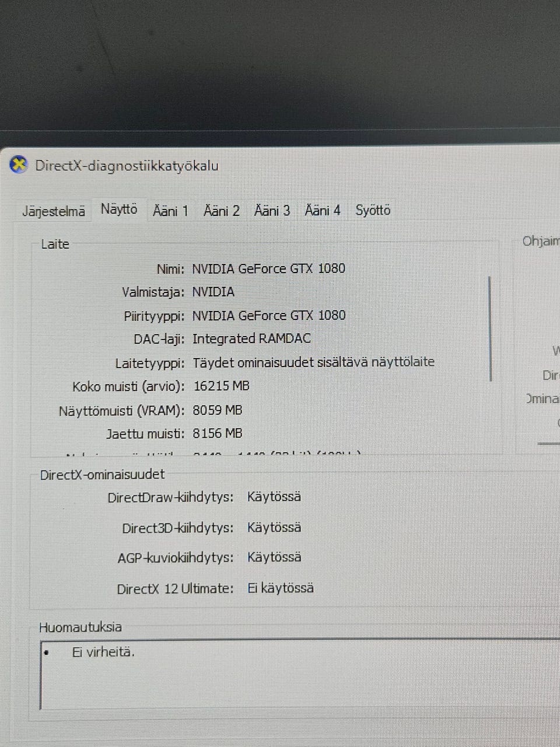The height and width of the screenshot is (747, 560).
Task: Click the Laite group label
Action: (55, 244)
